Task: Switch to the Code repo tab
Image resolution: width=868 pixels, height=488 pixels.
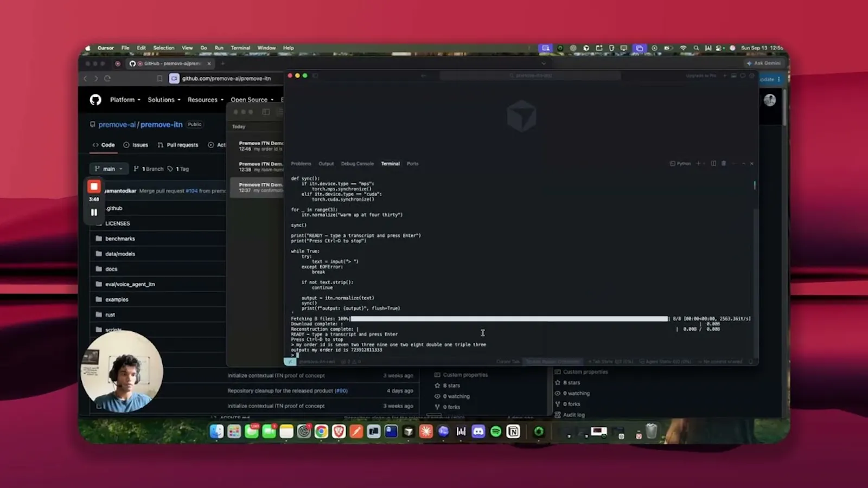Action: pyautogui.click(x=104, y=145)
